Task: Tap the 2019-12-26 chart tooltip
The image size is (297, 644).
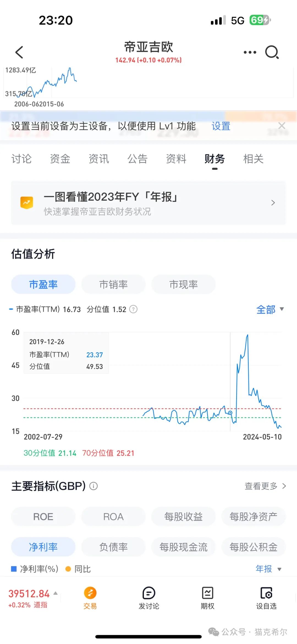Action: 66,353
